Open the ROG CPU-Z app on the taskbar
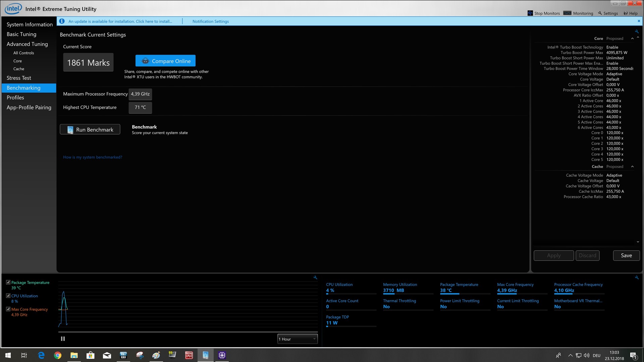 click(189, 355)
